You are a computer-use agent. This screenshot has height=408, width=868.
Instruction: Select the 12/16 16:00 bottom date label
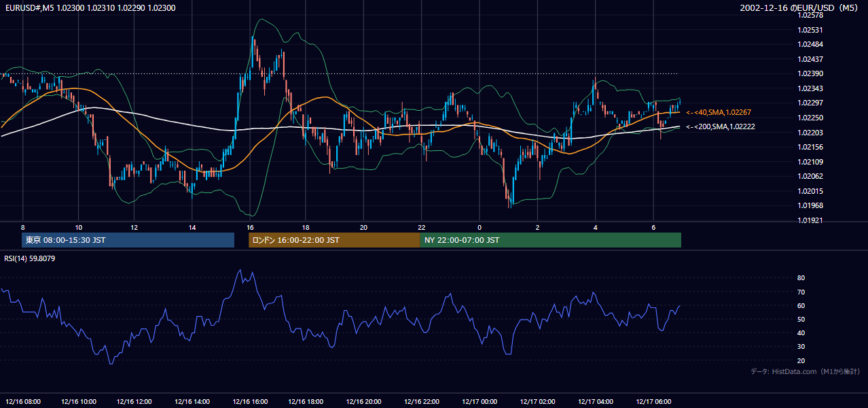click(250, 401)
